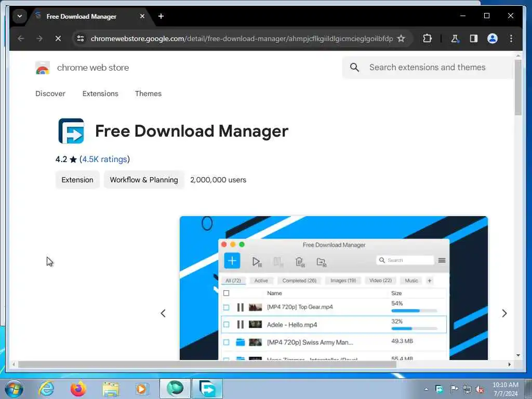Open the 4.5K ratings link
Image resolution: width=532 pixels, height=399 pixels.
point(104,159)
